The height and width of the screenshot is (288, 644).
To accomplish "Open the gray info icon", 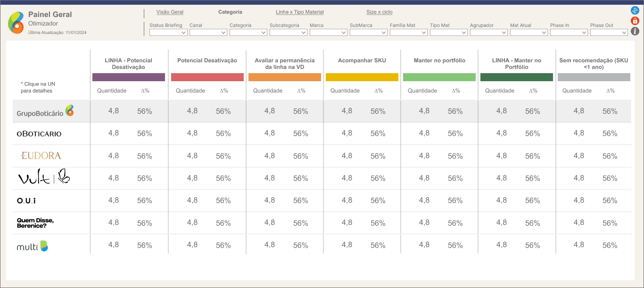I will point(635,31).
